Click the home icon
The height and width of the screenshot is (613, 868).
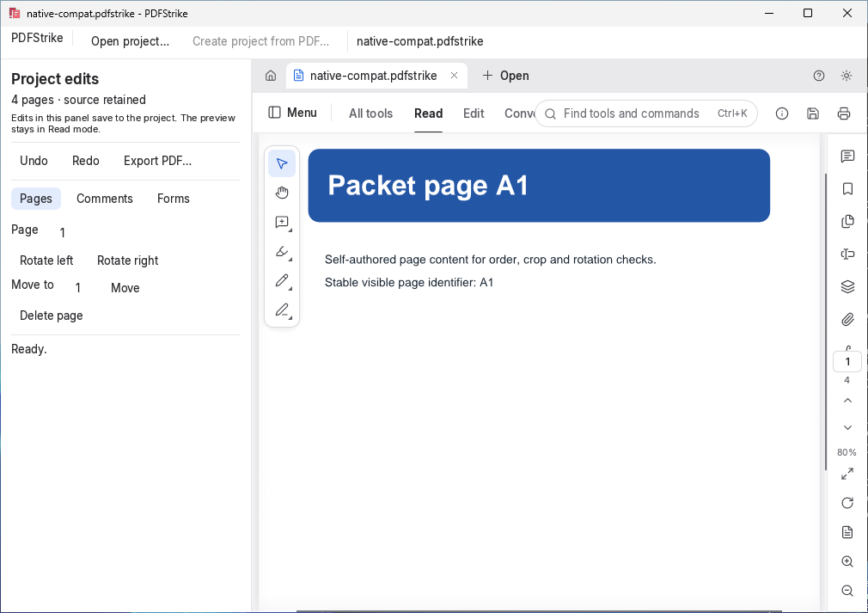point(270,76)
